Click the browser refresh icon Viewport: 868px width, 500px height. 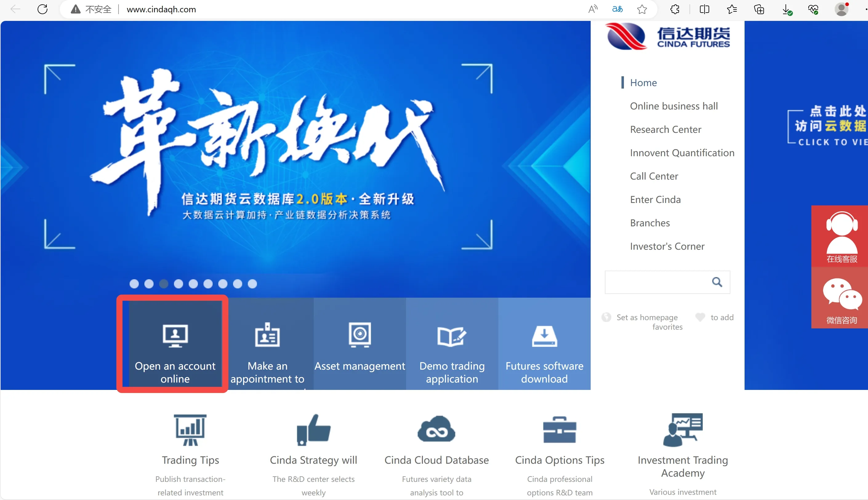click(42, 9)
